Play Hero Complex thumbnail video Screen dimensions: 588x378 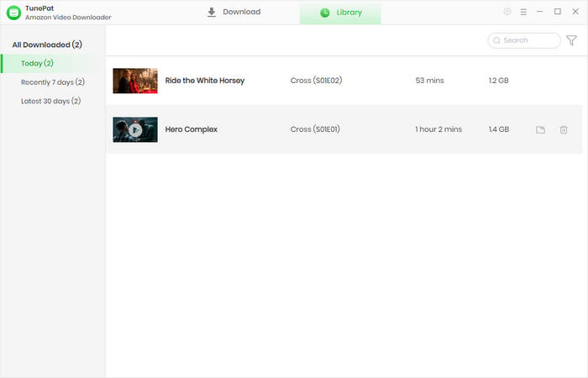(x=135, y=129)
